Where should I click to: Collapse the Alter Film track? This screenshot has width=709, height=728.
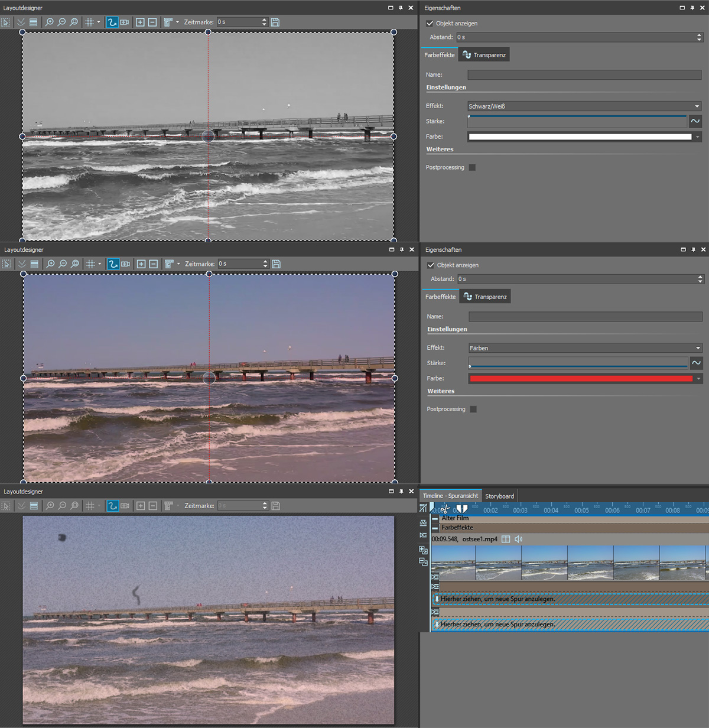pyautogui.click(x=435, y=518)
